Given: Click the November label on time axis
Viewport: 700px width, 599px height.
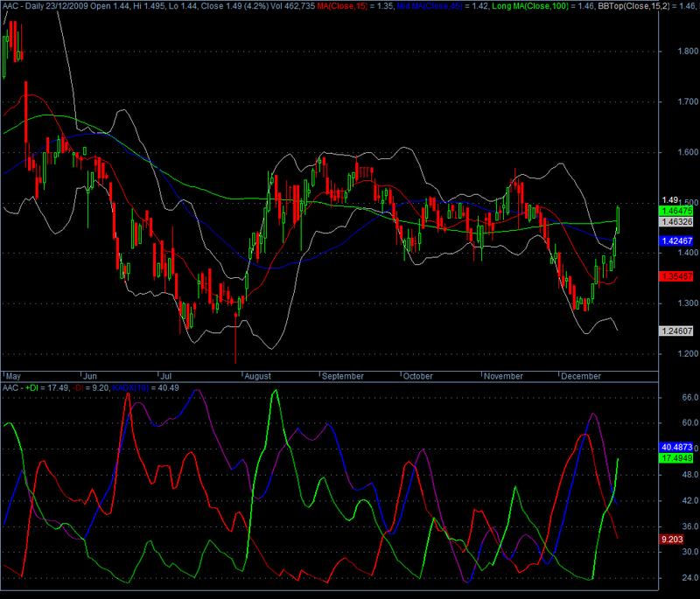Looking at the screenshot, I should pyautogui.click(x=503, y=376).
